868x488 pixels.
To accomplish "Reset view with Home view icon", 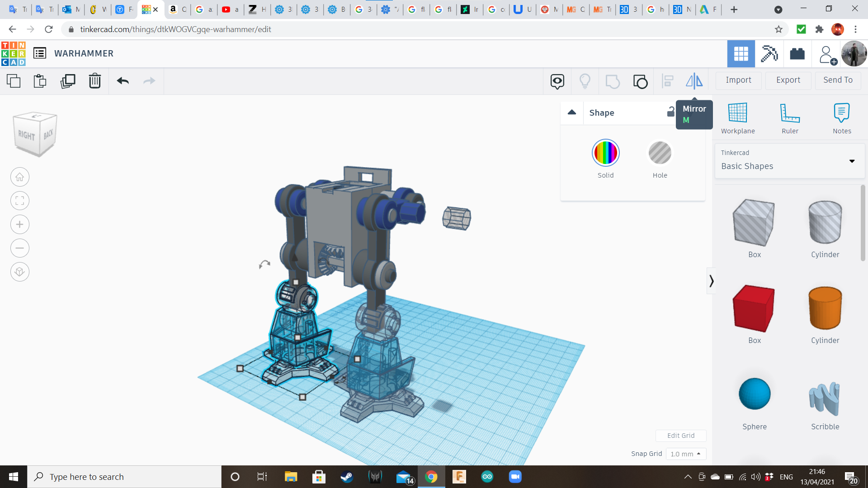I will [20, 177].
